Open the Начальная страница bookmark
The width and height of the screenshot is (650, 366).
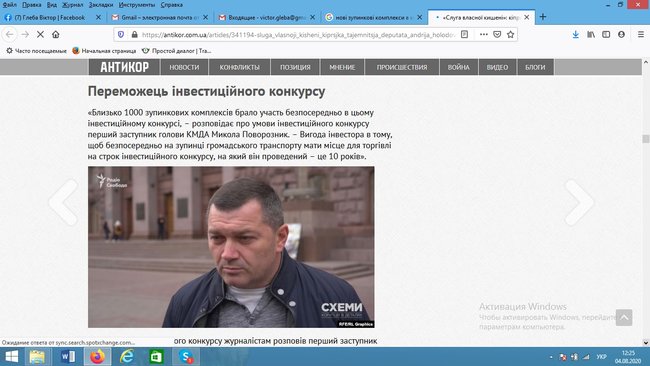(104, 51)
